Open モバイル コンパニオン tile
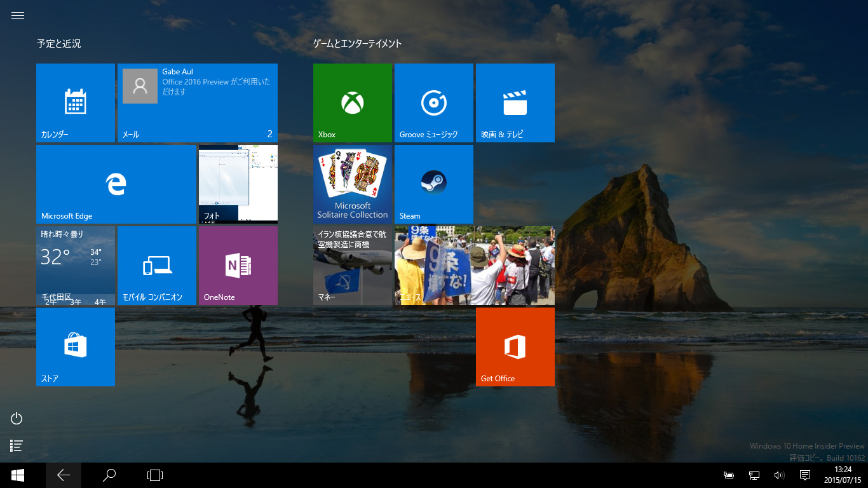This screenshot has width=868, height=488. pos(156,265)
